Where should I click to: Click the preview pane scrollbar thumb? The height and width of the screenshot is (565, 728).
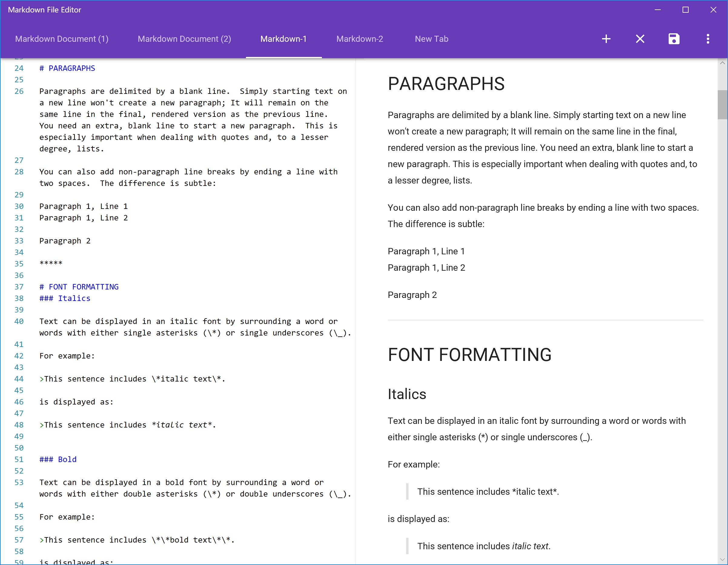(722, 104)
